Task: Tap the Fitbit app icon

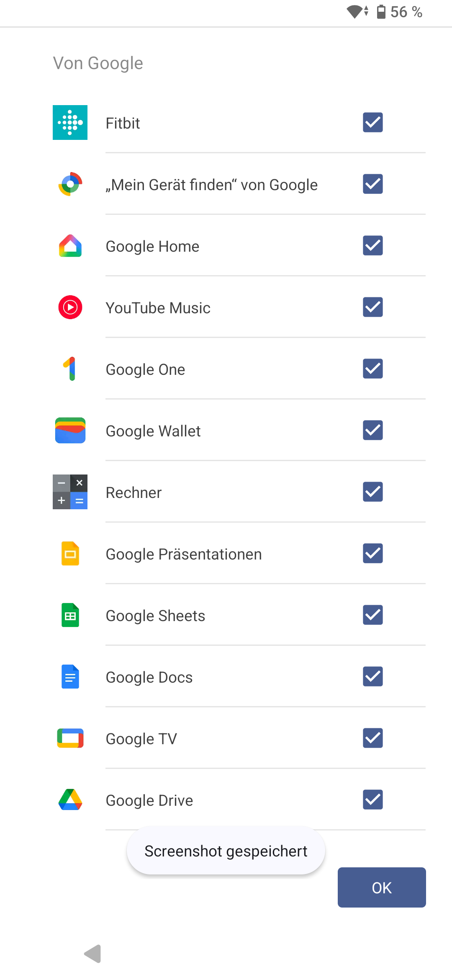Action: click(70, 122)
